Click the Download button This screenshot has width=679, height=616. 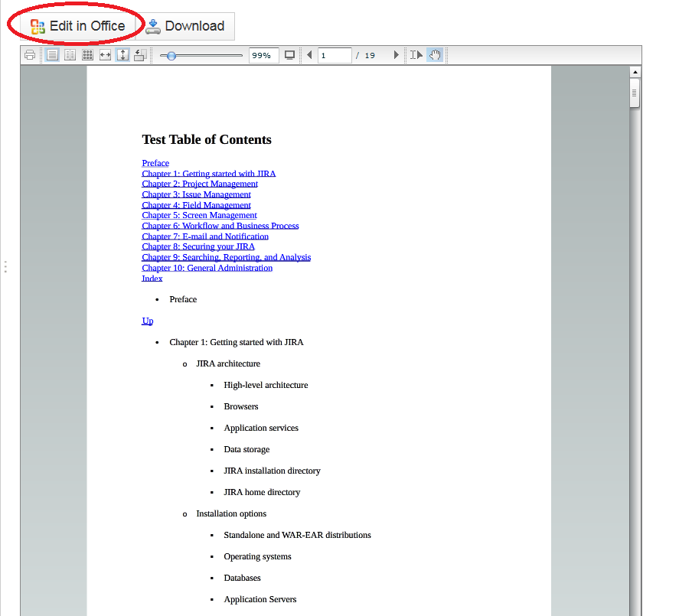(186, 26)
